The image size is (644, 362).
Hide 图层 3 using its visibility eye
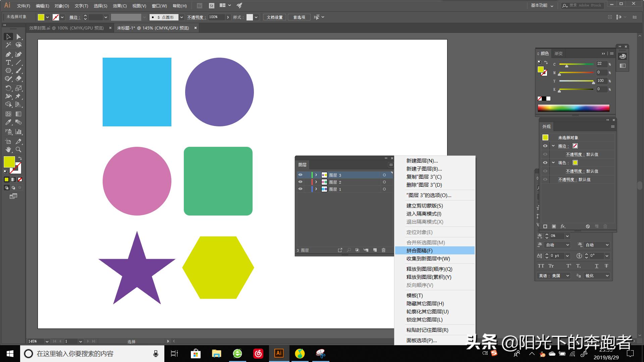tap(300, 175)
